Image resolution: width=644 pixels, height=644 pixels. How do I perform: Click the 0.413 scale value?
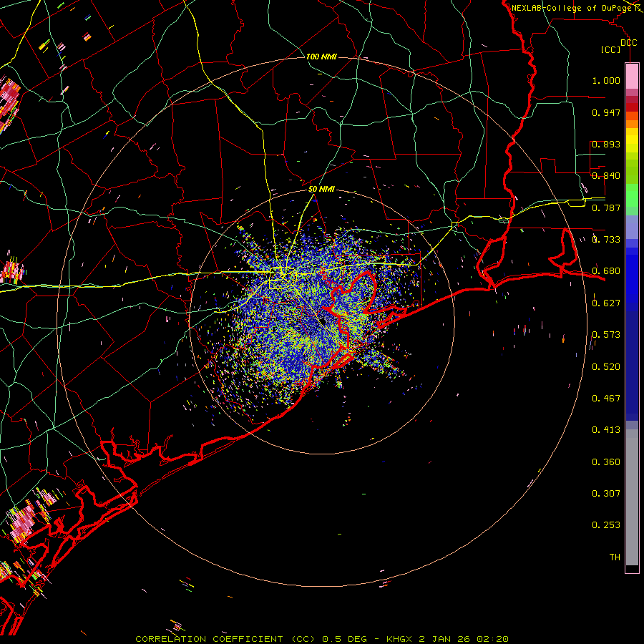pyautogui.click(x=606, y=430)
